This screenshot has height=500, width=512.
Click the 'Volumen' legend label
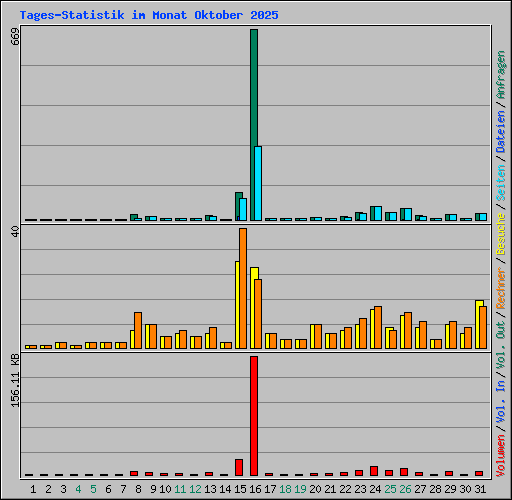click(x=501, y=456)
